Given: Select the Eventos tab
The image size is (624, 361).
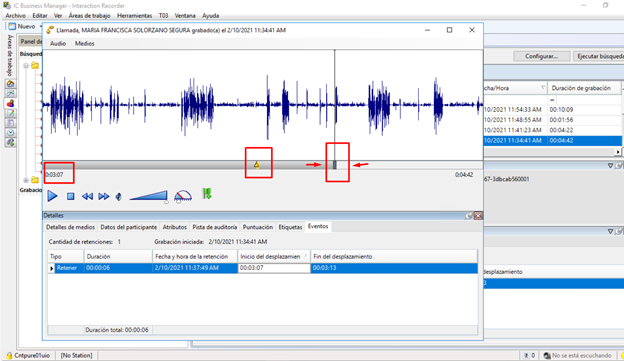Looking at the screenshot, I should point(318,226).
